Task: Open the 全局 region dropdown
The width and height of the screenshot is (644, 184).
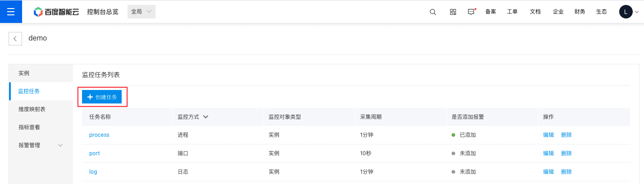Action: (x=142, y=12)
